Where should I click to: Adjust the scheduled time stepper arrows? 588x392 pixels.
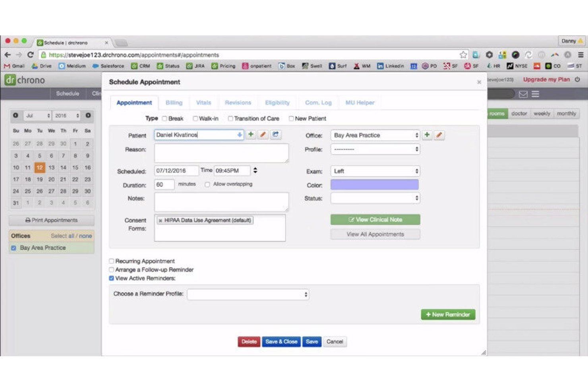pyautogui.click(x=255, y=170)
